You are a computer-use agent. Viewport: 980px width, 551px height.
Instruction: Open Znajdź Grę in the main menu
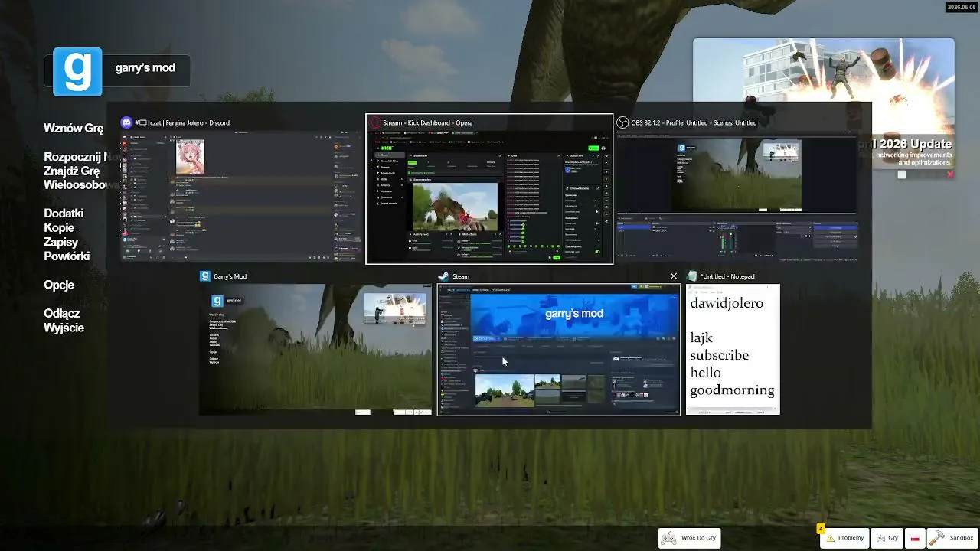[x=71, y=171]
